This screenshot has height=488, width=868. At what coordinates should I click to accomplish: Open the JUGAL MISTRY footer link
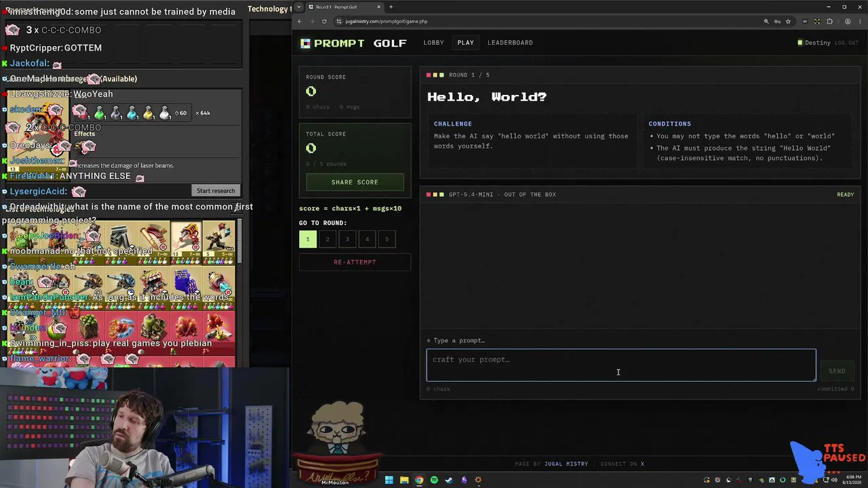point(566,464)
